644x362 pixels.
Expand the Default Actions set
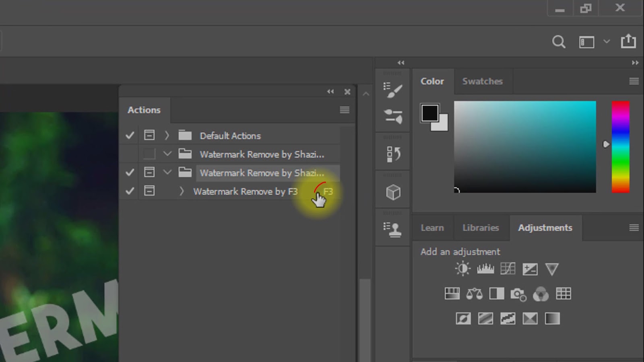click(x=167, y=136)
